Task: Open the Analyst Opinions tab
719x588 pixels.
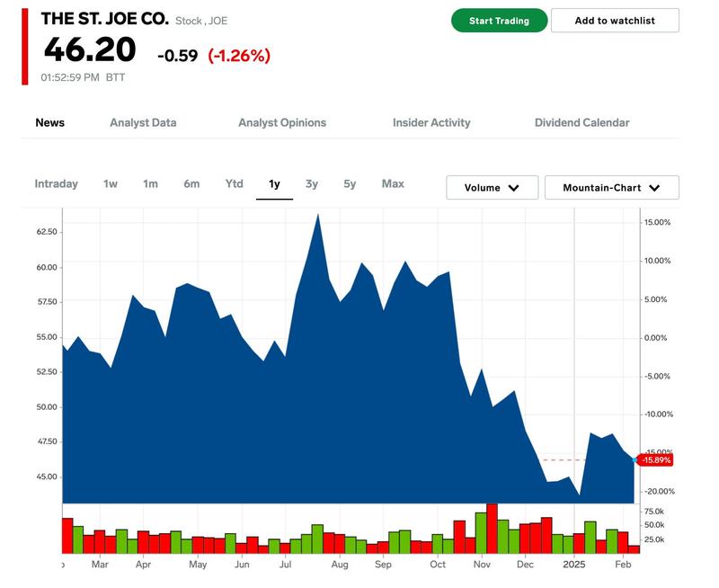Action: coord(282,122)
